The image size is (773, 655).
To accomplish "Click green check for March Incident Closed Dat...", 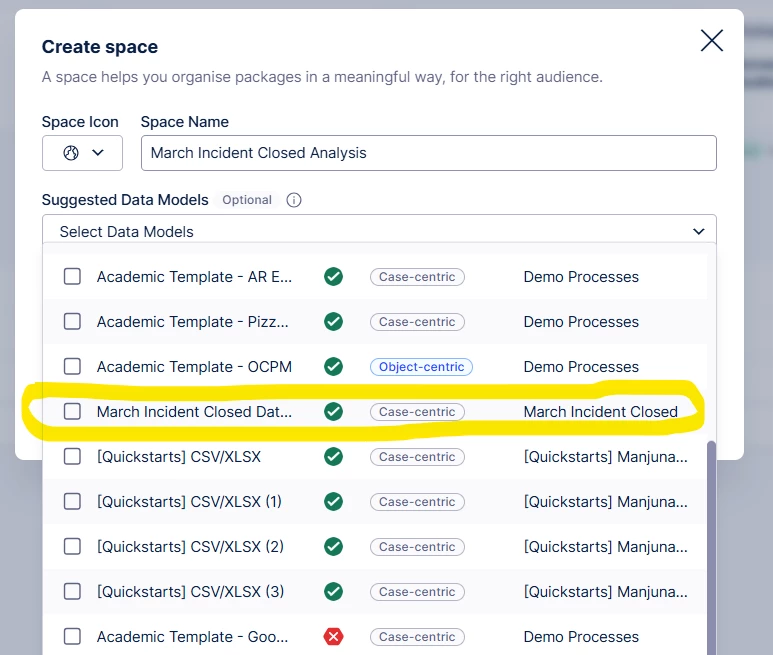I will click(334, 412).
